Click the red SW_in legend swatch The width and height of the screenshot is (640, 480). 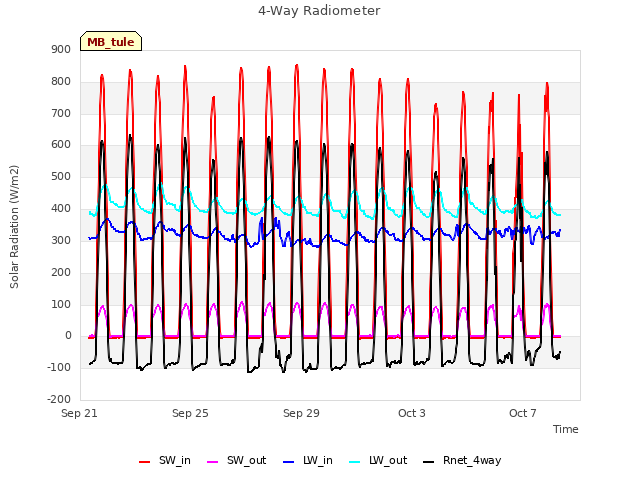144,462
